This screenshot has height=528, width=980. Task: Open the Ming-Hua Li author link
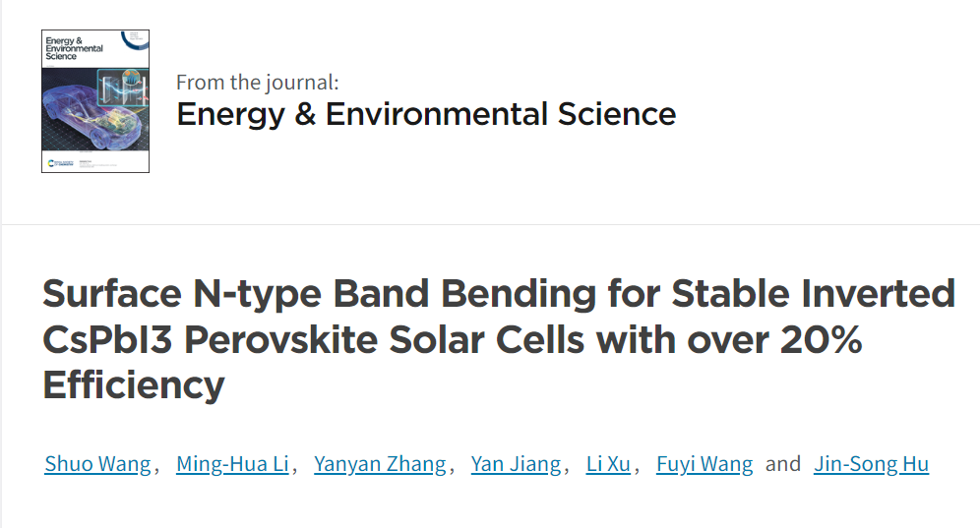(232, 464)
